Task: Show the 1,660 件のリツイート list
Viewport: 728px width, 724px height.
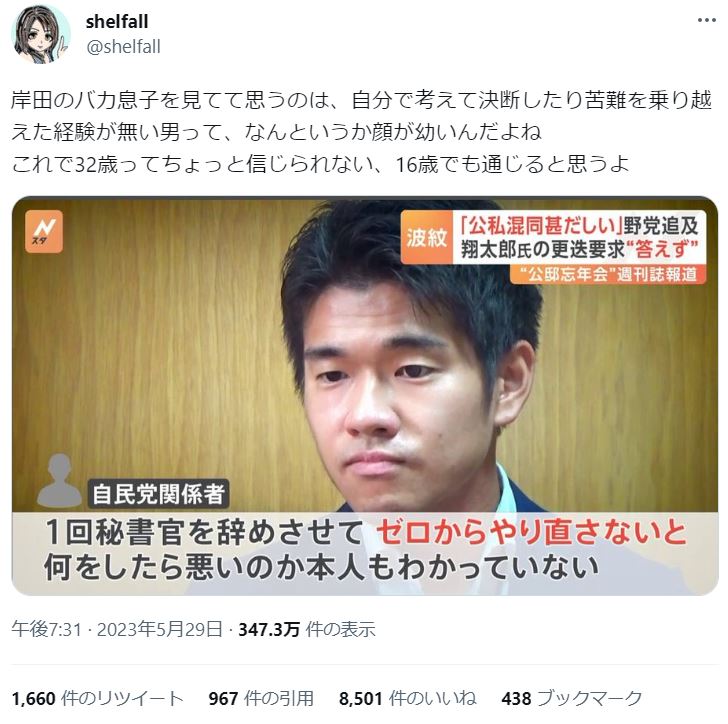Action: point(98,698)
